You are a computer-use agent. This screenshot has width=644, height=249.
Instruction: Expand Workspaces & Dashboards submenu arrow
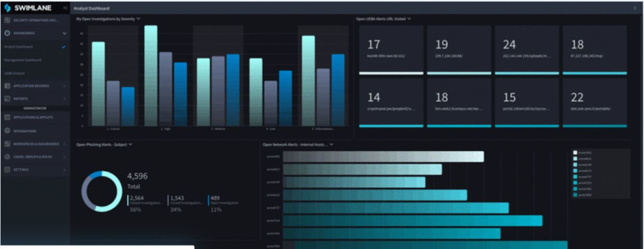[x=64, y=144]
